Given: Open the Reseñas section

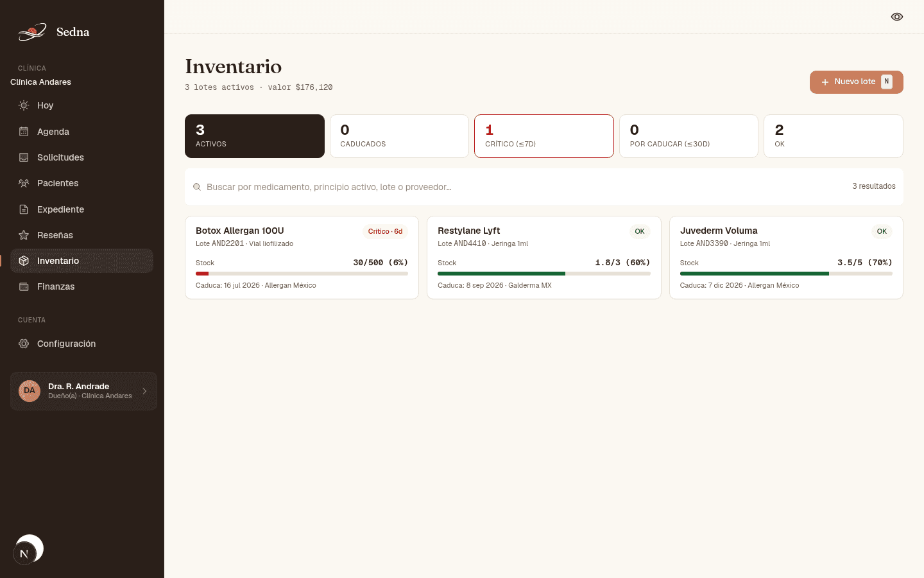Looking at the screenshot, I should (82, 235).
